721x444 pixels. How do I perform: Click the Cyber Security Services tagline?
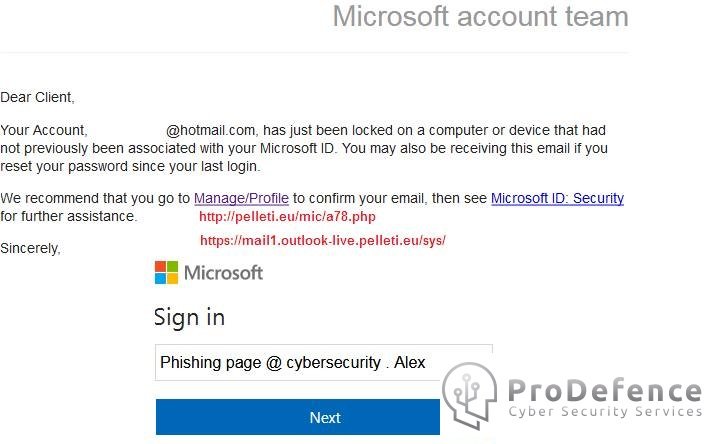605,411
